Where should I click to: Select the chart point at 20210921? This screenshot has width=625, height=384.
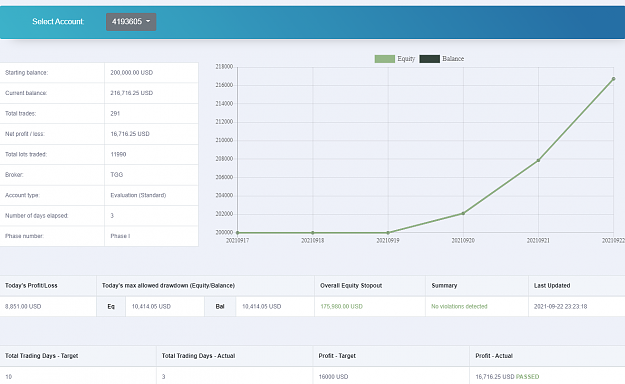539,160
